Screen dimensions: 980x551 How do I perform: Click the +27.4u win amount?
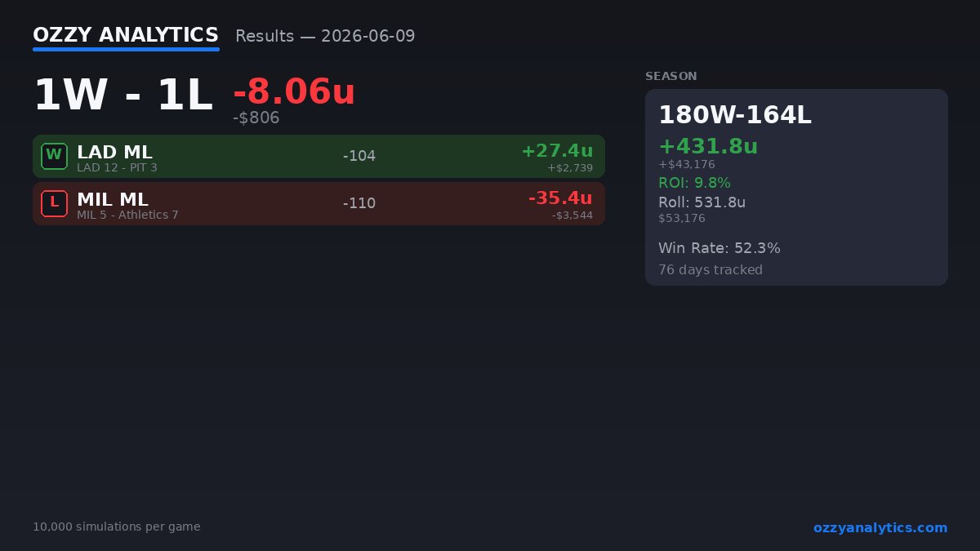coord(557,151)
